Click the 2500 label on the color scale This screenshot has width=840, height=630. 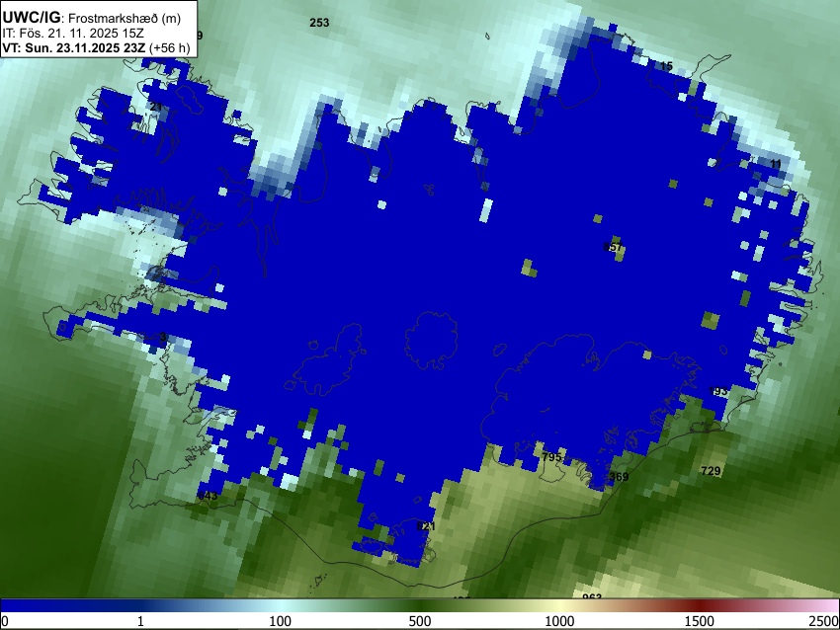[825, 621]
